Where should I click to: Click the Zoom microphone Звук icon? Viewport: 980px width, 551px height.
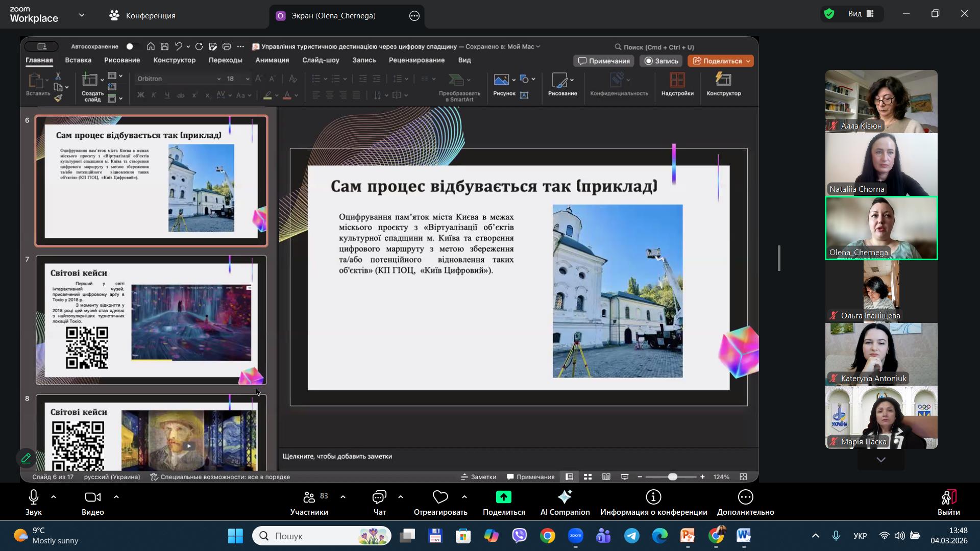coord(34,497)
